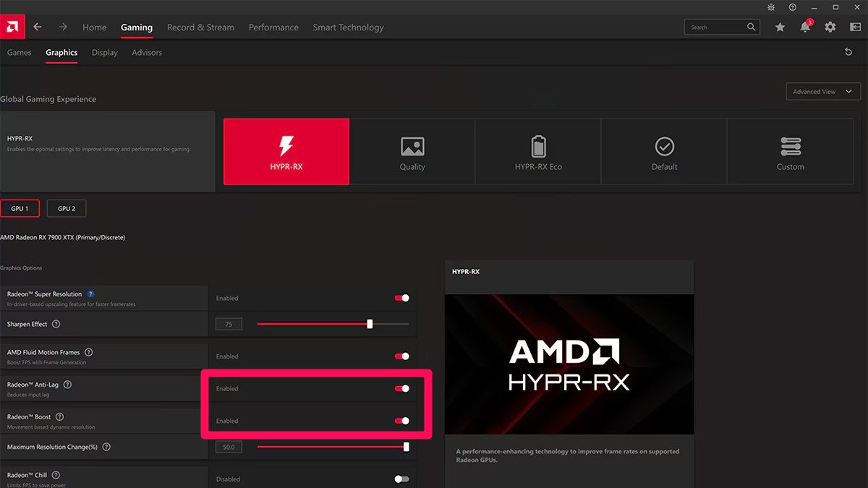Open settings with the gear icon
Image resolution: width=868 pixels, height=488 pixels.
(x=830, y=27)
